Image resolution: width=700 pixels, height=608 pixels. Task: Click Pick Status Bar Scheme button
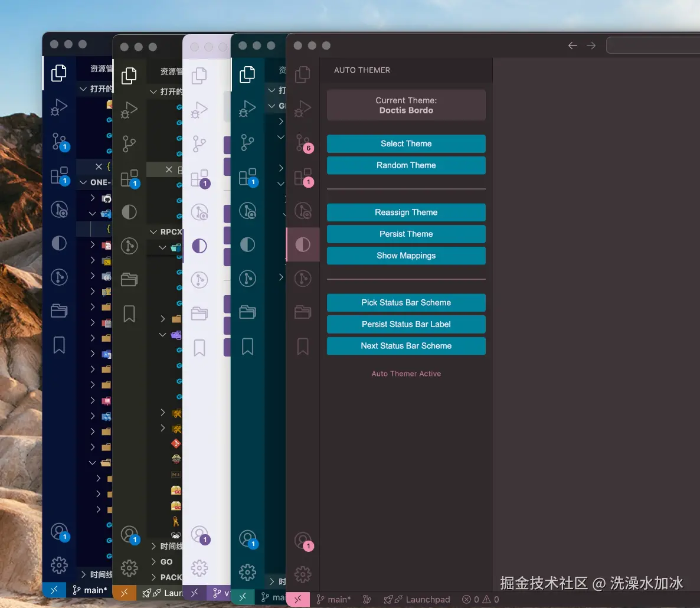(x=406, y=303)
